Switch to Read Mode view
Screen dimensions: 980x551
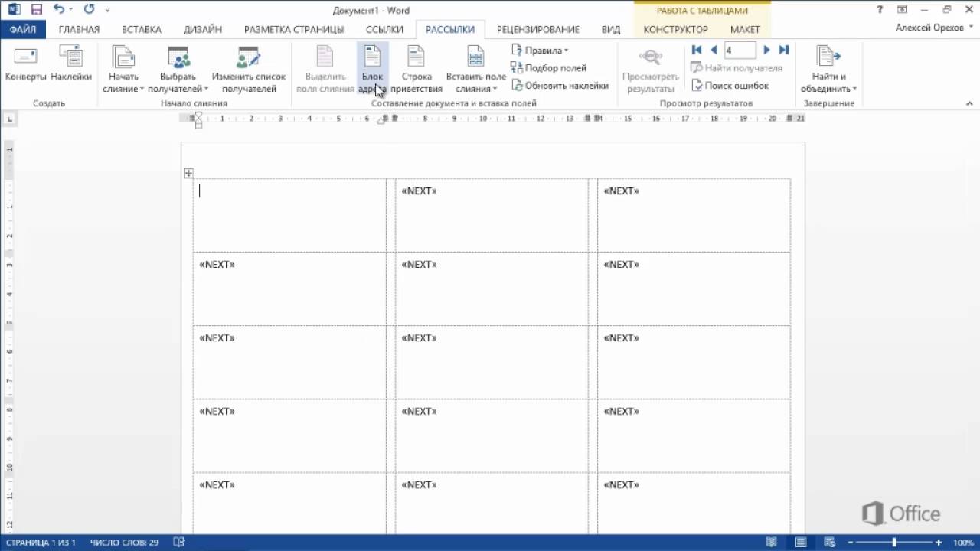click(x=771, y=543)
